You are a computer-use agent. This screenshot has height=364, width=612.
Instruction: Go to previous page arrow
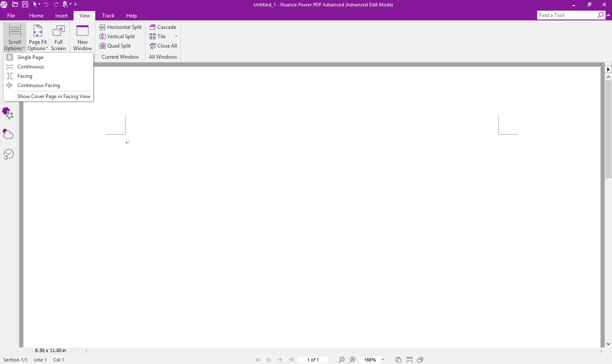pyautogui.click(x=269, y=360)
